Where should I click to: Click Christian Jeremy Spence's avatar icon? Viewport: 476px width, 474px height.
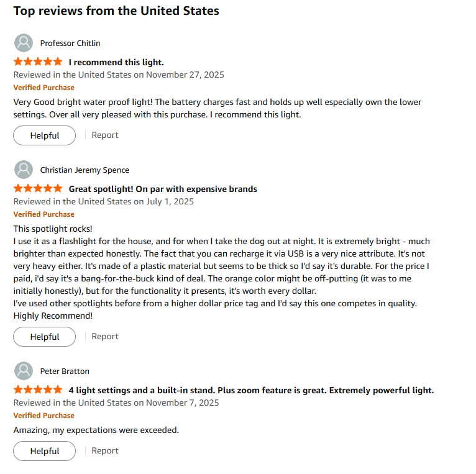[x=24, y=170]
